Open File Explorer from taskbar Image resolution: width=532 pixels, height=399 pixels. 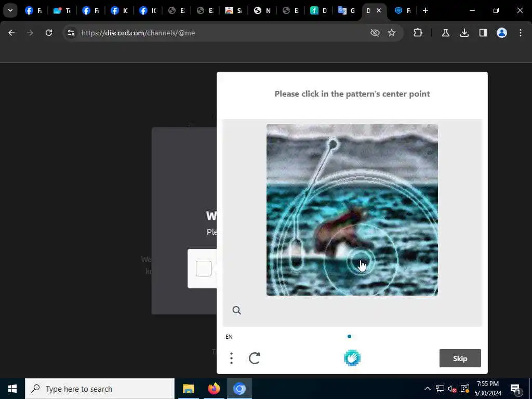point(188,389)
